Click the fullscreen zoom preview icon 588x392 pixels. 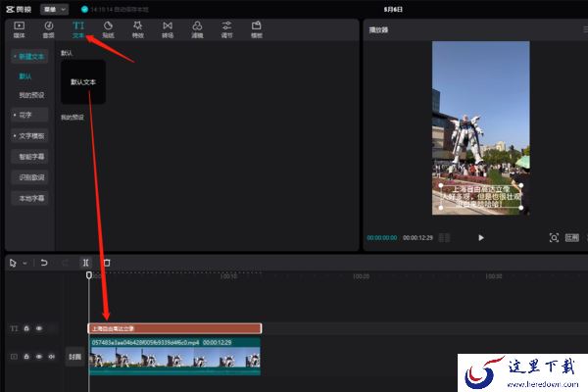point(554,238)
